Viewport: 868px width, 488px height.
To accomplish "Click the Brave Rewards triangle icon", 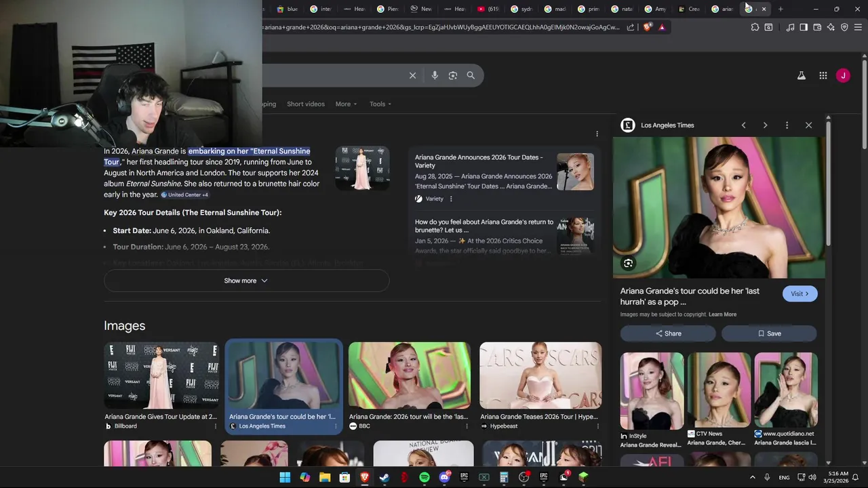I will (662, 27).
